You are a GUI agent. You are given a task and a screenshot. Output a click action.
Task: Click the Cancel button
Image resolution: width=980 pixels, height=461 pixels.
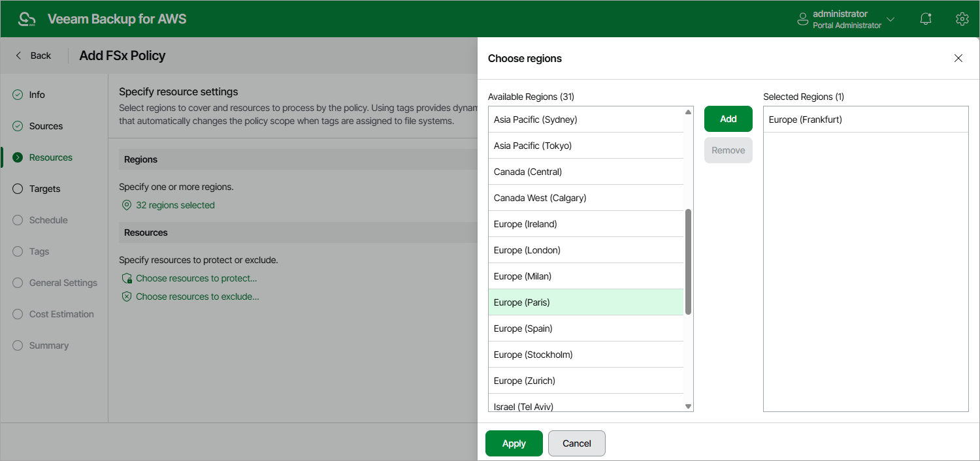577,443
